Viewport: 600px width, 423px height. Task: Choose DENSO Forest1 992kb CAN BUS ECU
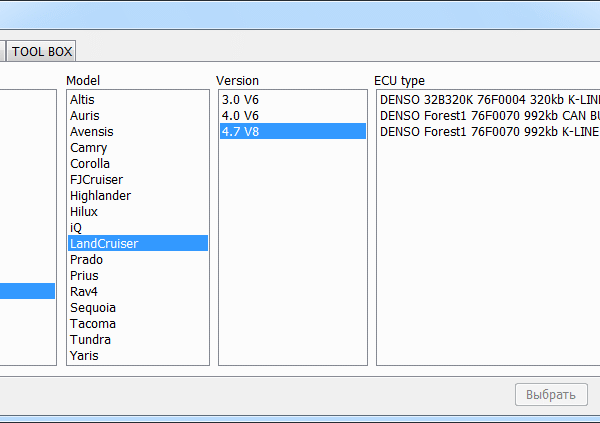pyautogui.click(x=489, y=116)
